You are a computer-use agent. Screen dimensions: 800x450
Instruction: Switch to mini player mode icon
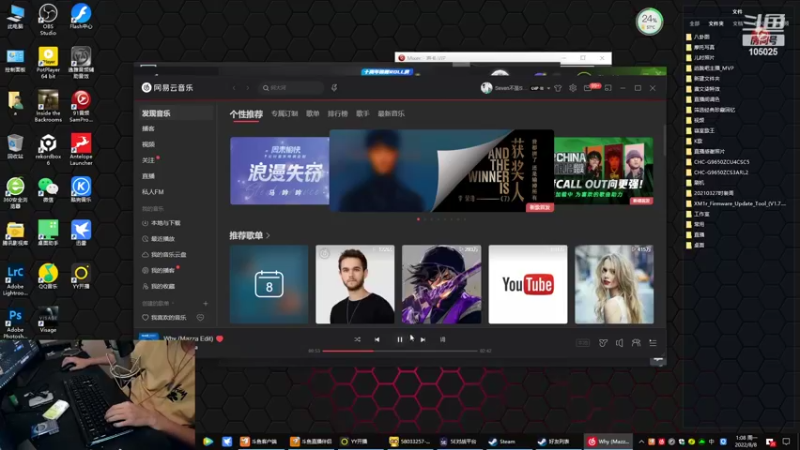608,88
